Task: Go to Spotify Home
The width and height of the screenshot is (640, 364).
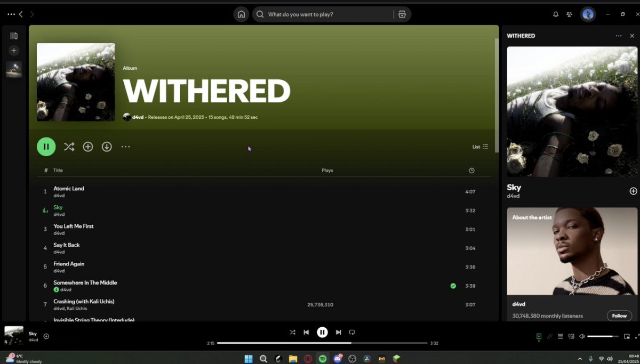Action: click(241, 14)
